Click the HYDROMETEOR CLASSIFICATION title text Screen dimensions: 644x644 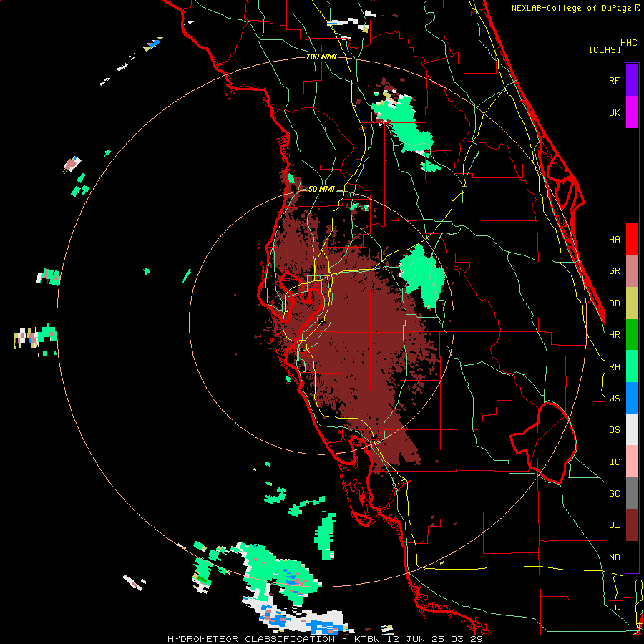coord(251,639)
